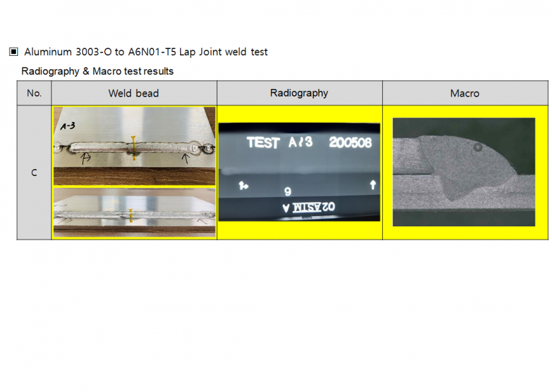
Task: Click the 200508 date text on radiograph
Action: click(x=351, y=143)
